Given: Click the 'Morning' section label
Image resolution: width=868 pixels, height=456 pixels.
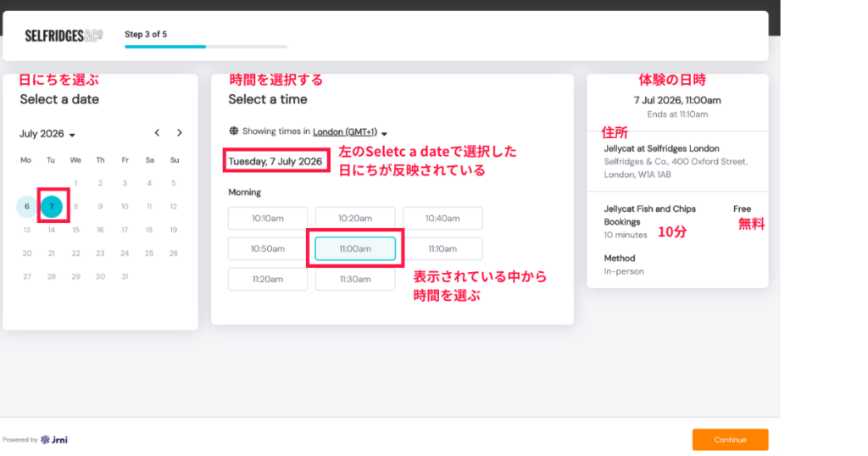Looking at the screenshot, I should 245,192.
